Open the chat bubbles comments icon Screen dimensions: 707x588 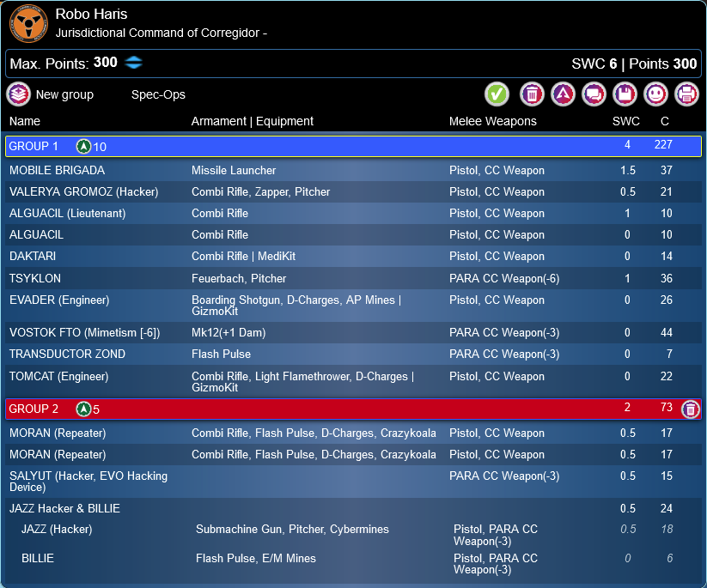(x=594, y=94)
